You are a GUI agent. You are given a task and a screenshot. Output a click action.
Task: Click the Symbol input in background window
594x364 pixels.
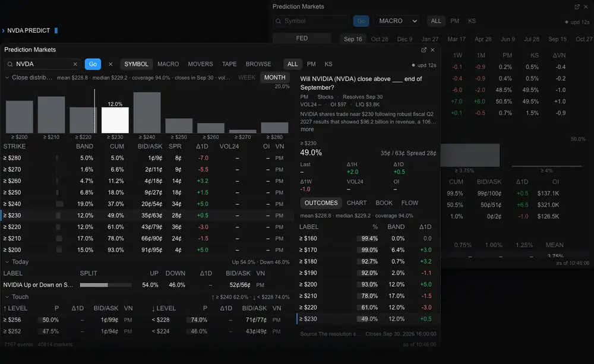[x=311, y=21]
